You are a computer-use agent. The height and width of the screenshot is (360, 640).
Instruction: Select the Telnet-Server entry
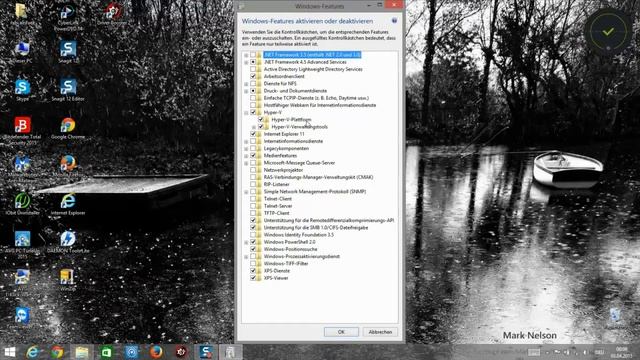278,206
